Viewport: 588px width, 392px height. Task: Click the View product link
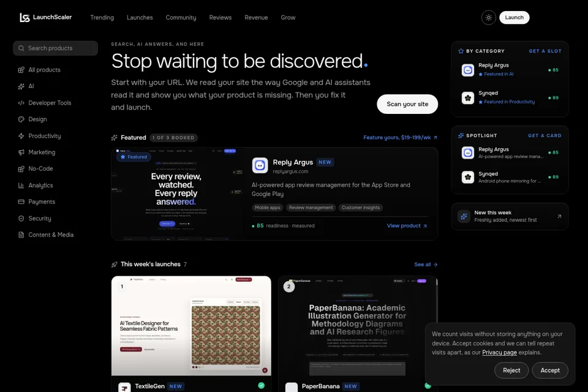(x=407, y=226)
